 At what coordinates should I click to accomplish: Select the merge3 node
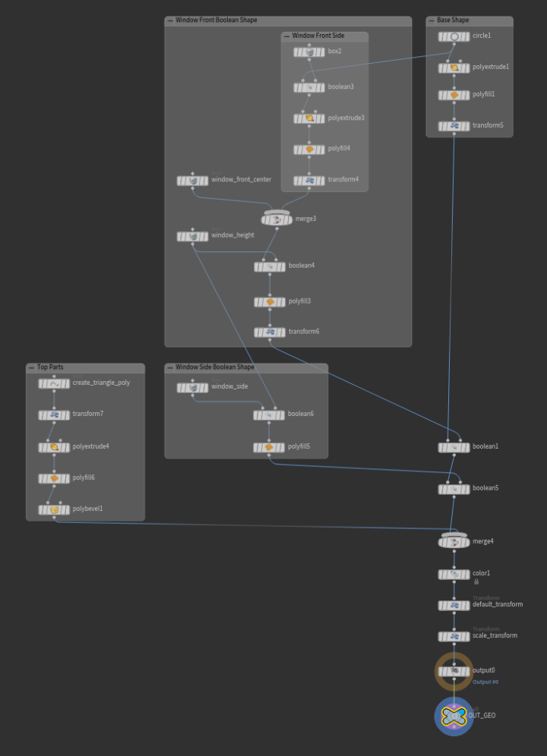(x=277, y=219)
